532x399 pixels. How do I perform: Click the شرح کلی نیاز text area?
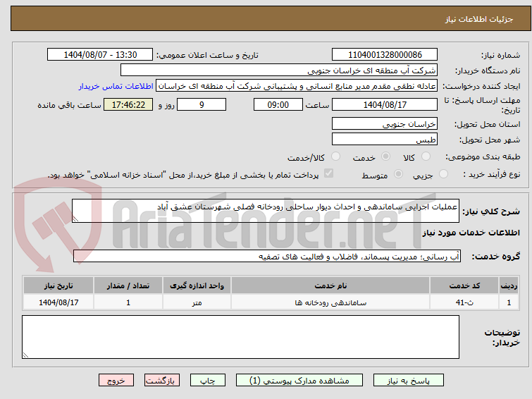(266, 211)
